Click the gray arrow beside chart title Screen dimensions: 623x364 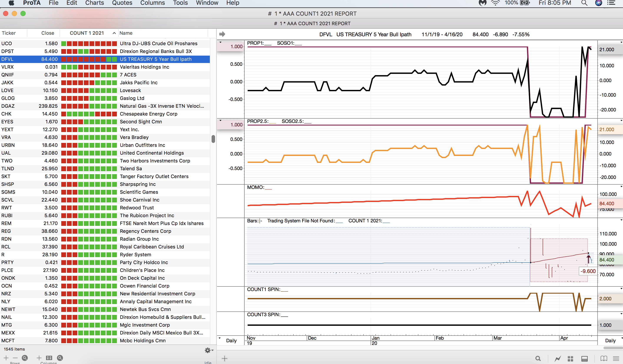(x=222, y=34)
